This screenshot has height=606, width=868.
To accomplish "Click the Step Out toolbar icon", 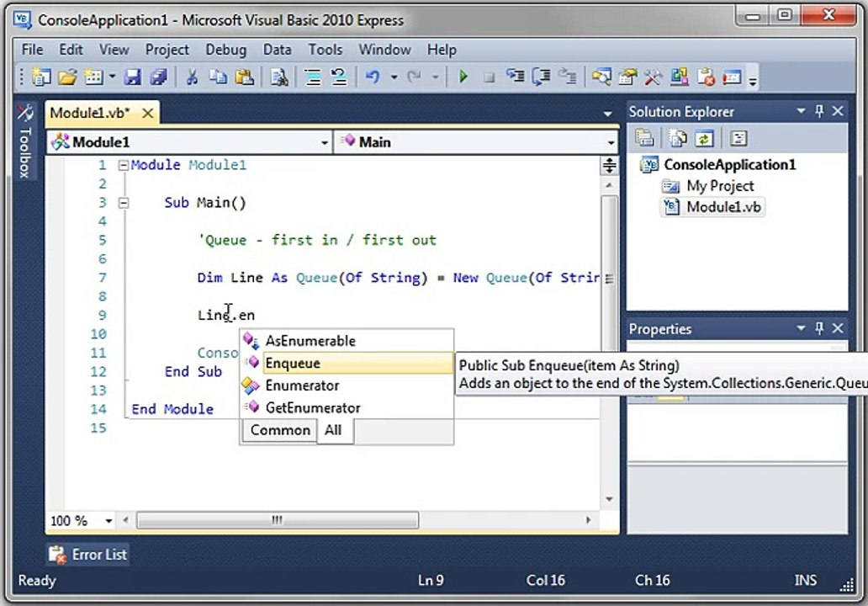I will point(567,77).
